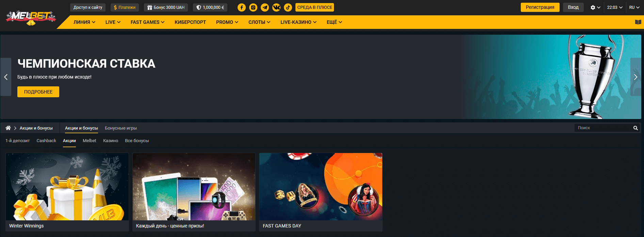Select the Все бонусы filter tab
644x237 pixels.
tap(137, 141)
